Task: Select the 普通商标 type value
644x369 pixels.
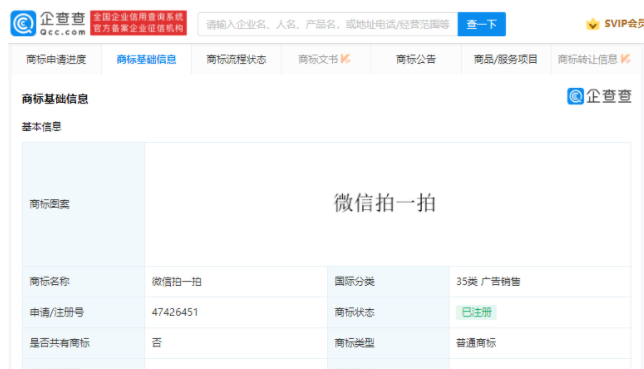Action: click(x=476, y=343)
